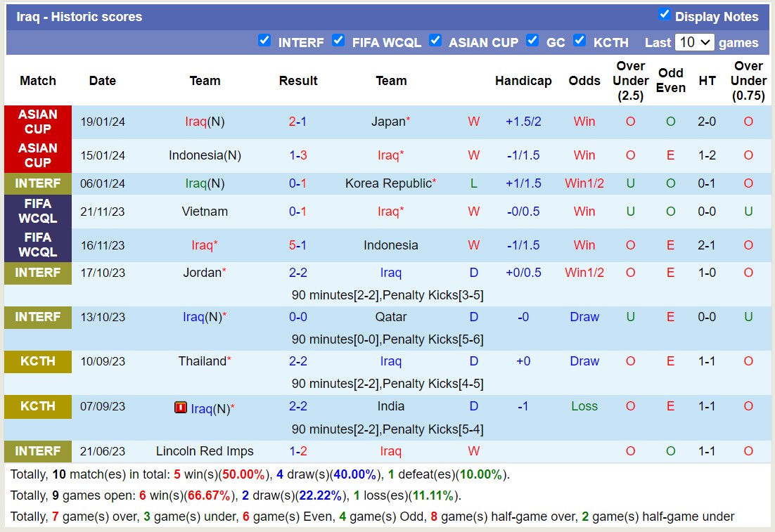Viewport: 775px width, 532px height.
Task: Click the Japan team name
Action: [x=388, y=122]
